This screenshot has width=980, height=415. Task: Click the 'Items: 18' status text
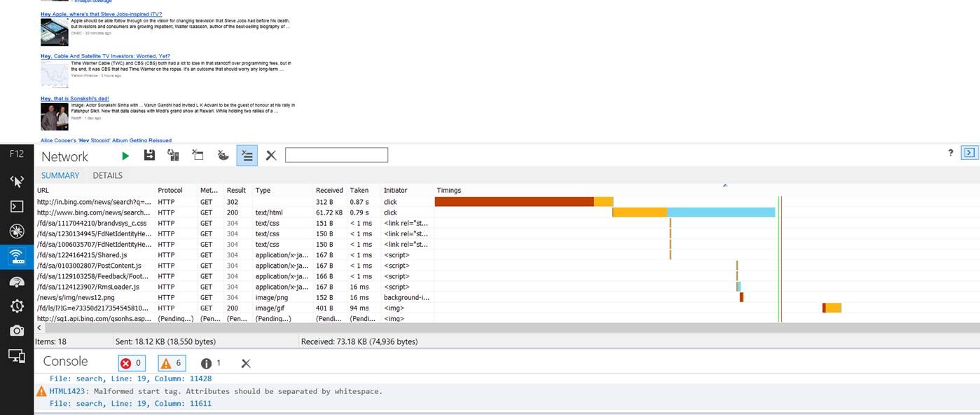pyautogui.click(x=50, y=341)
